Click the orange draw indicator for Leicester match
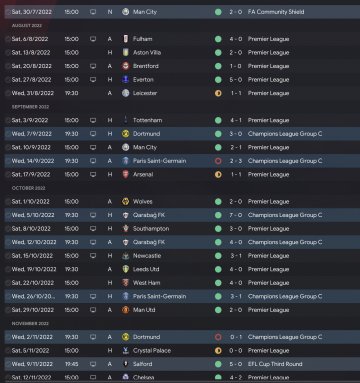The width and height of the screenshot is (360, 383). [218, 93]
